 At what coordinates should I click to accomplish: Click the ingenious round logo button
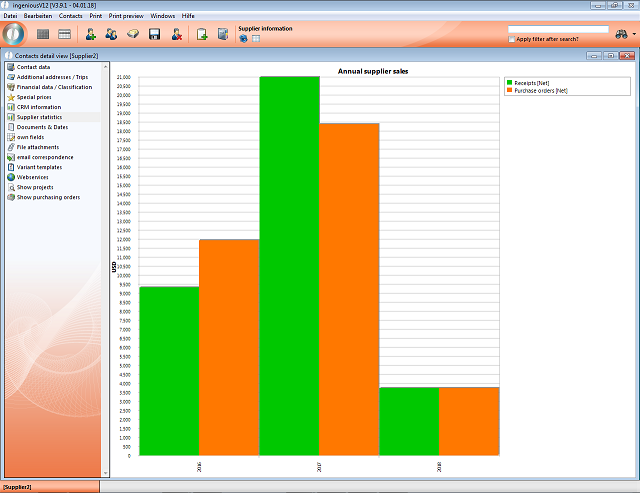click(14, 34)
